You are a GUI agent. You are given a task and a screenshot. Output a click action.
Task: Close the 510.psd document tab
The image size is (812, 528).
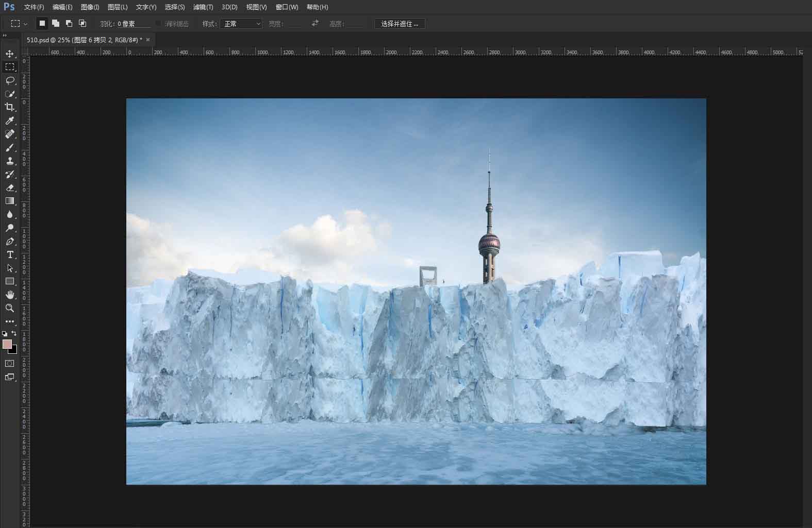click(148, 40)
